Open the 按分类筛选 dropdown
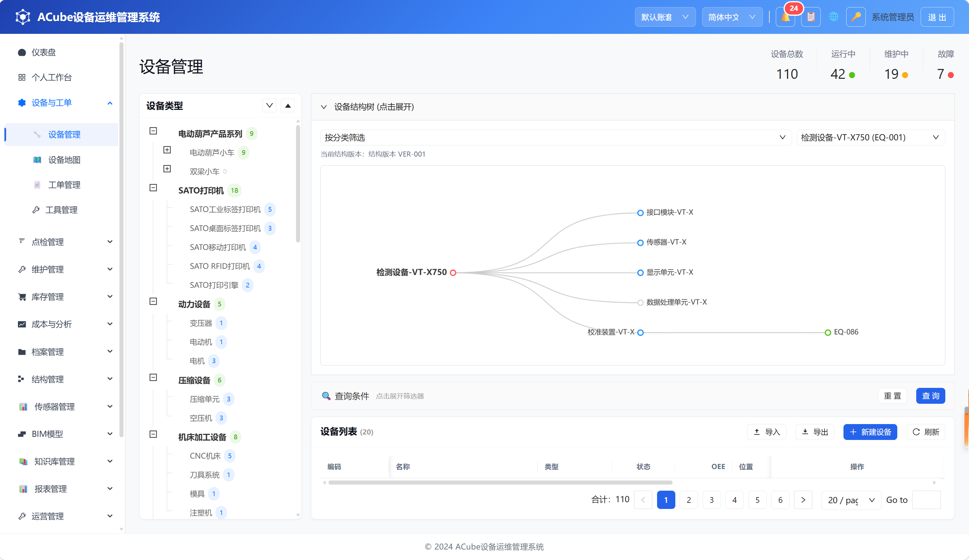The image size is (969, 560). pos(556,138)
